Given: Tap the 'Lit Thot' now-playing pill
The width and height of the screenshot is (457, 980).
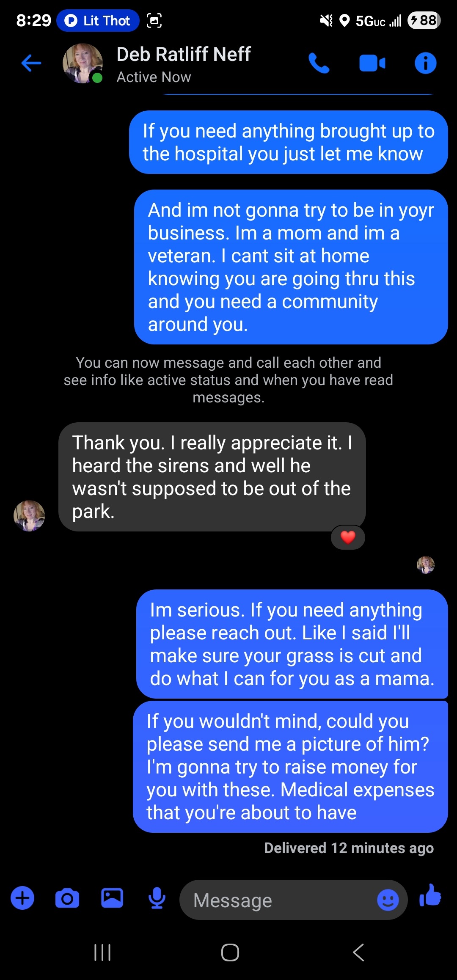Looking at the screenshot, I should tap(98, 21).
